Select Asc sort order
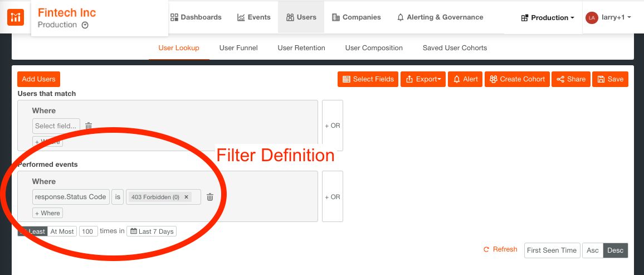This screenshot has height=275, width=644. click(593, 250)
